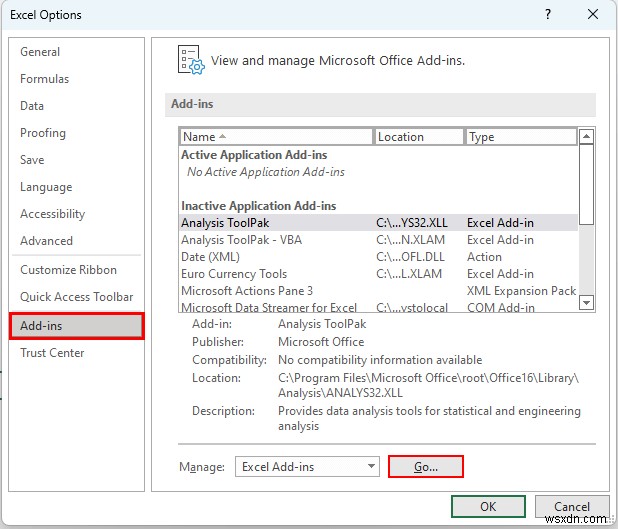Image resolution: width=618 pixels, height=529 pixels.
Task: Click the ANALYS32.XLL full location path
Action: (428, 386)
